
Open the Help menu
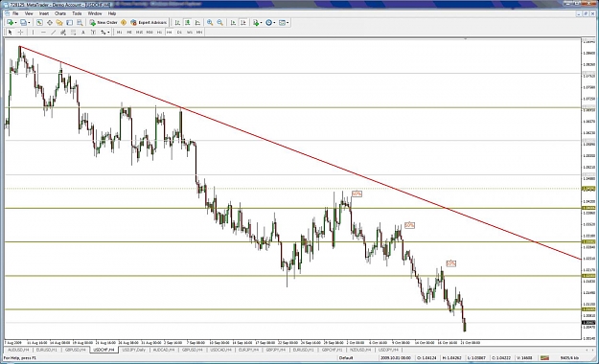click(x=112, y=13)
